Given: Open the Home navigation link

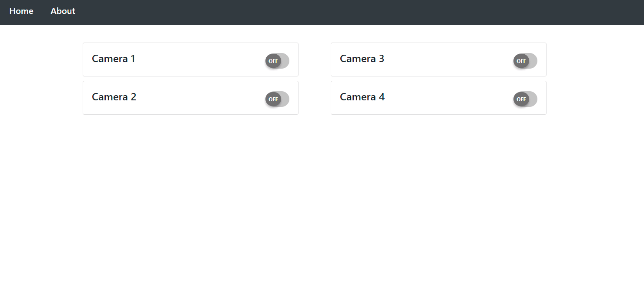Looking at the screenshot, I should click(21, 11).
